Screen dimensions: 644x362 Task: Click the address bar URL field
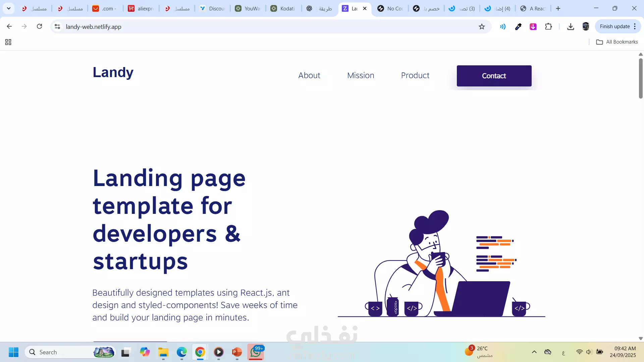[235, 26]
